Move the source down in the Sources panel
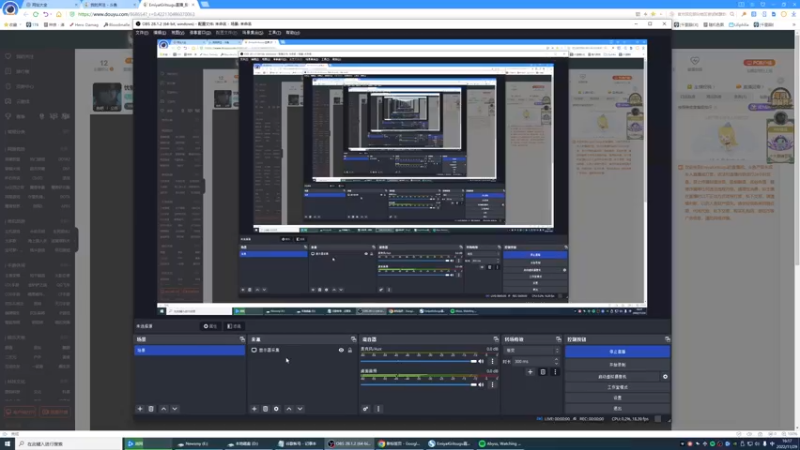This screenshot has height=450, width=800. pyautogui.click(x=300, y=409)
